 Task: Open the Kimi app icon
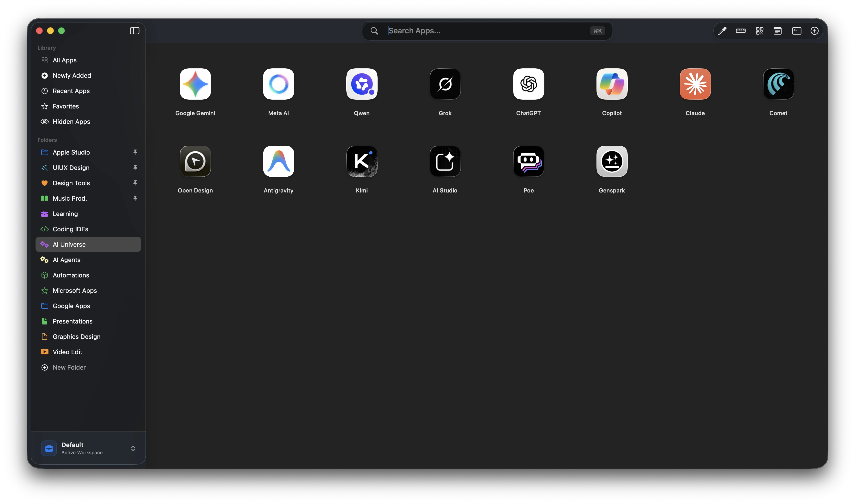tap(362, 161)
